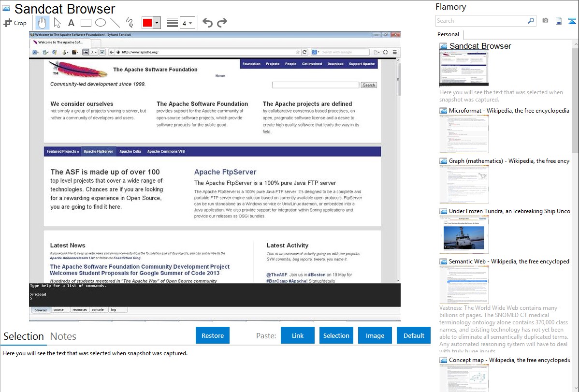Viewport: 579px width, 392px height.
Task: Click the Apache FtpServer featured tab
Action: click(x=98, y=151)
